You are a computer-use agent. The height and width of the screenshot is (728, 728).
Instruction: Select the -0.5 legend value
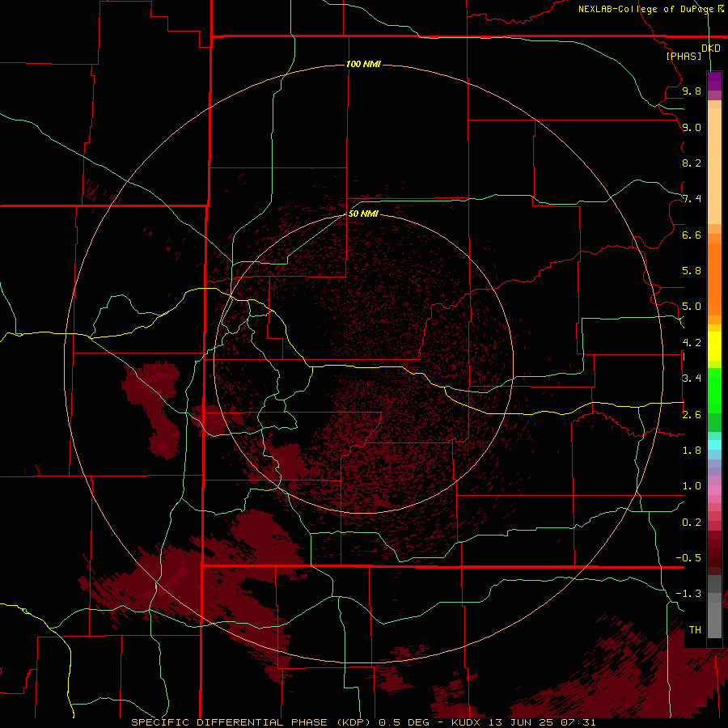coord(688,557)
